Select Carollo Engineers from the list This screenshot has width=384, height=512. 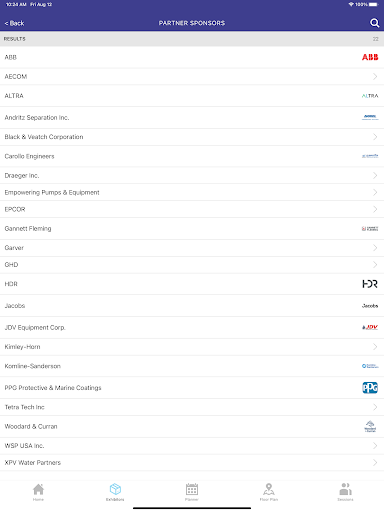click(x=192, y=156)
